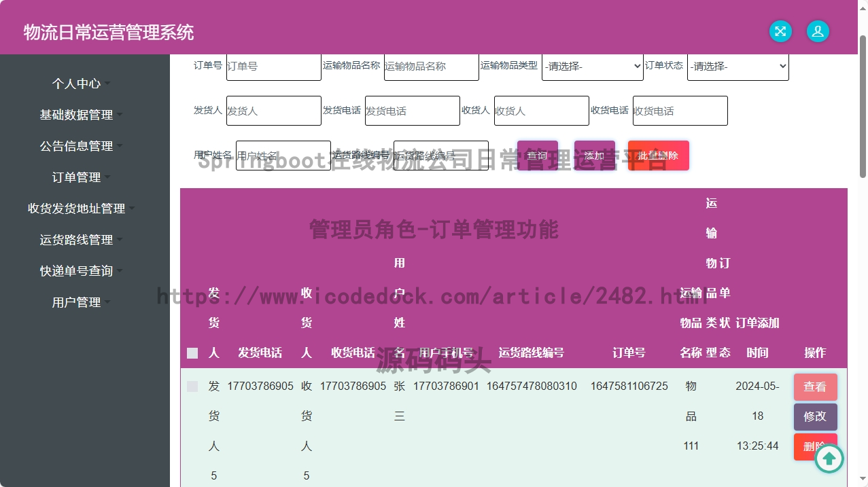
Task: Click the 查询 search button
Action: click(538, 156)
